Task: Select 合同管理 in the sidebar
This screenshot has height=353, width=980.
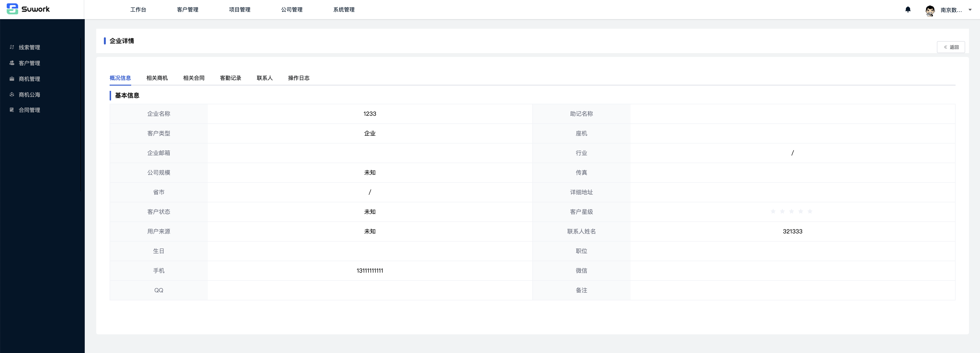Action: (x=29, y=110)
